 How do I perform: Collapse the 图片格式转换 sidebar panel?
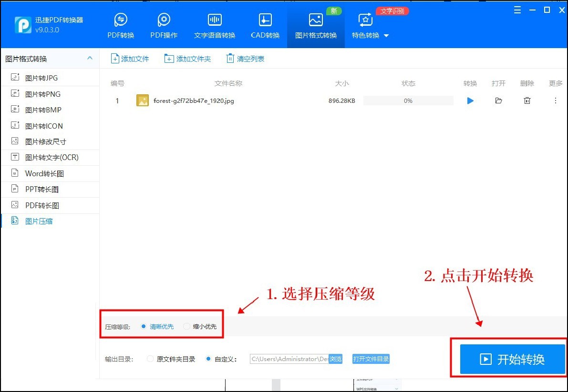point(90,58)
